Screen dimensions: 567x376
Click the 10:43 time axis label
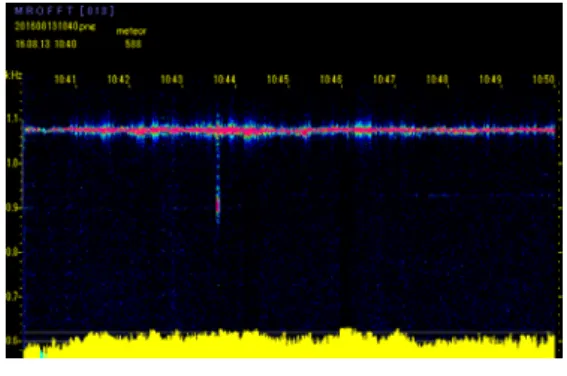(171, 79)
